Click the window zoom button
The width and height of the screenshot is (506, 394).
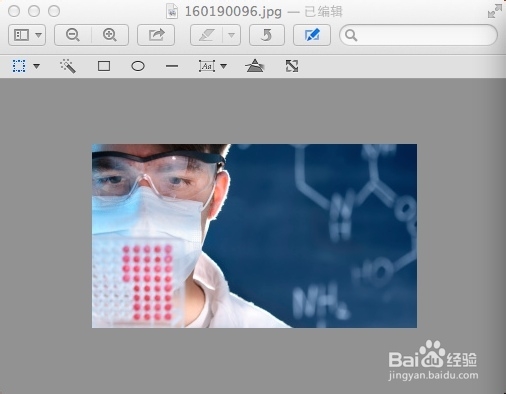[x=54, y=11]
